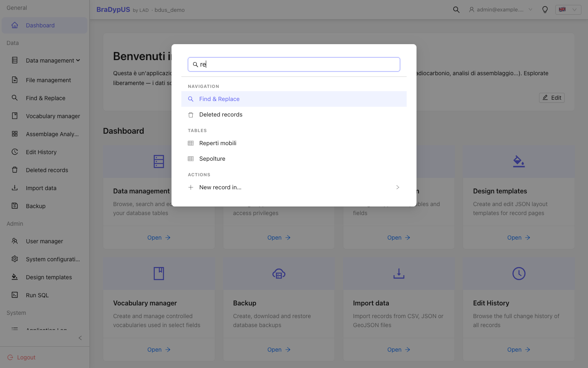Image resolution: width=588 pixels, height=368 pixels.
Task: Click the Backup disk sidebar icon
Action: pos(15,206)
